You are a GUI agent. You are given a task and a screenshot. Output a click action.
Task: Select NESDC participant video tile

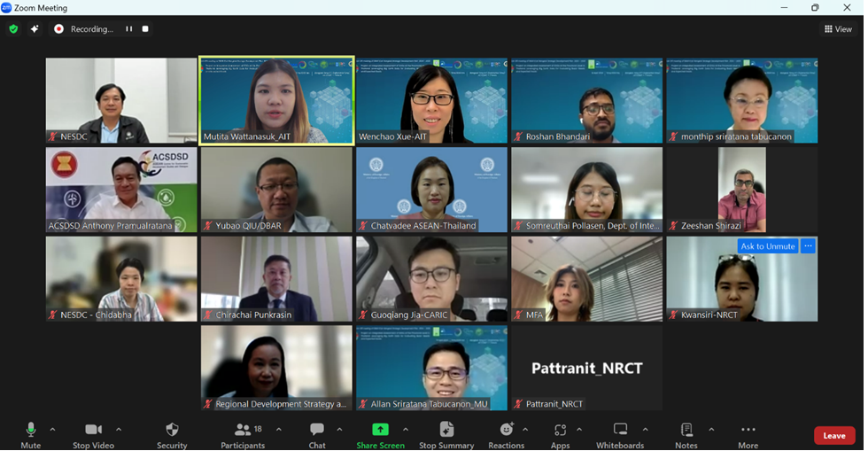click(x=121, y=100)
